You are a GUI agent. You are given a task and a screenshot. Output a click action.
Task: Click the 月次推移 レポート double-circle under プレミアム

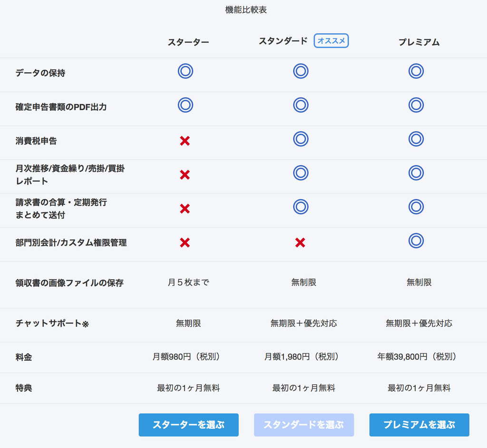[416, 173]
